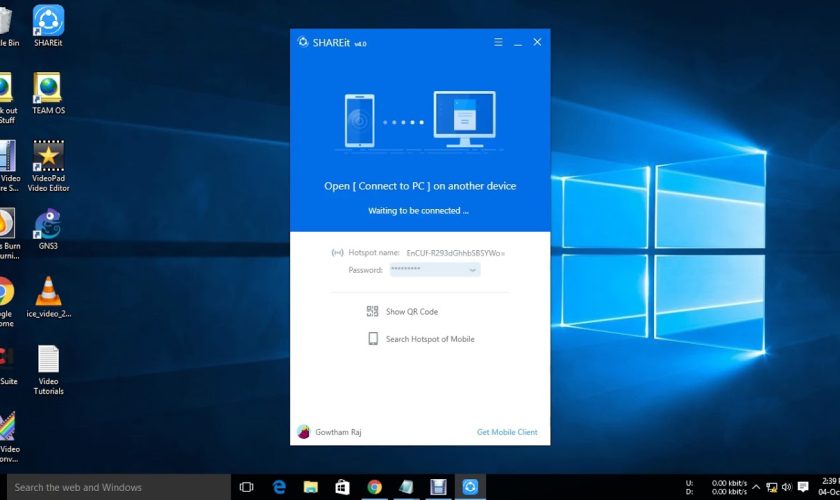Select the VideoPad Video Editor shortcut

click(48, 166)
